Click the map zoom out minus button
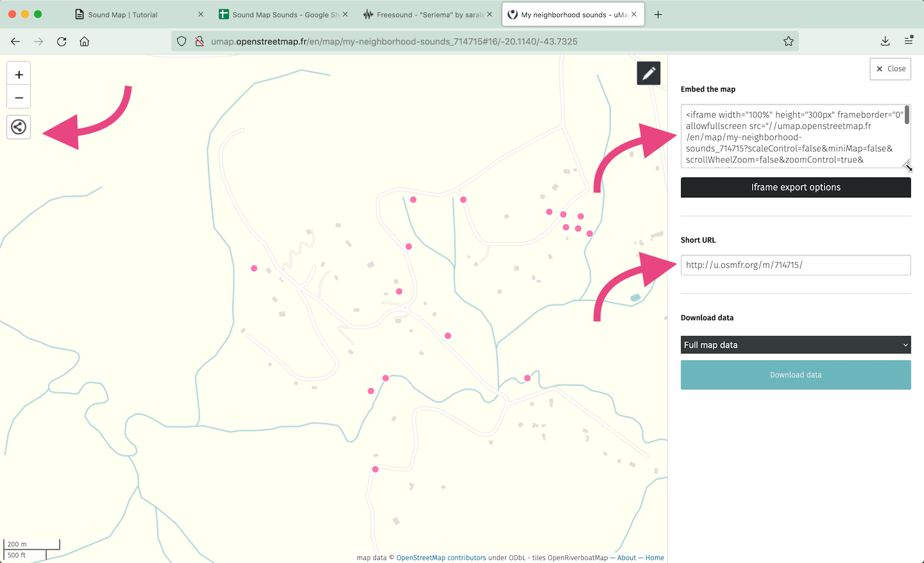The image size is (924, 563). click(x=19, y=98)
